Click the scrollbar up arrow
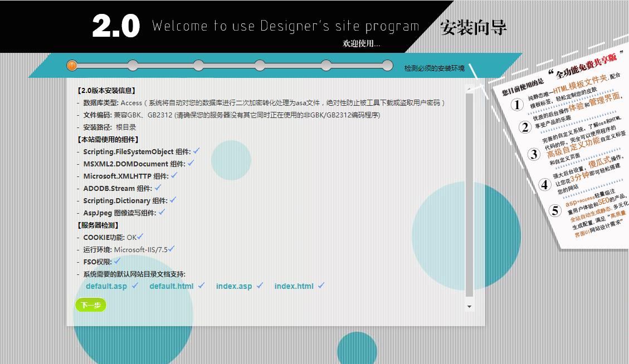This screenshot has height=364, width=629. coord(469,88)
